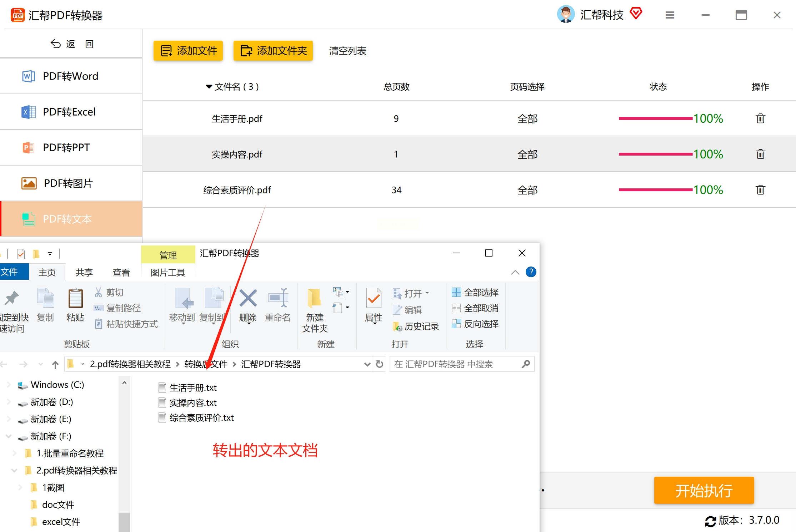
Task: Open the 属性 properties icon
Action: coord(374,298)
